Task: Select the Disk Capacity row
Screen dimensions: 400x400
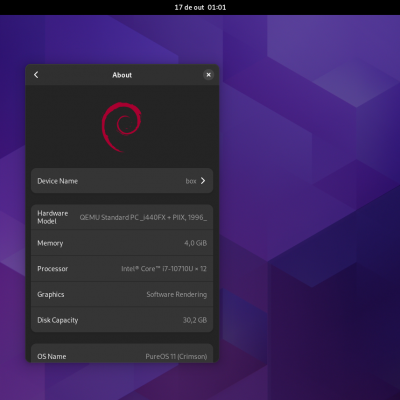Action: point(122,320)
